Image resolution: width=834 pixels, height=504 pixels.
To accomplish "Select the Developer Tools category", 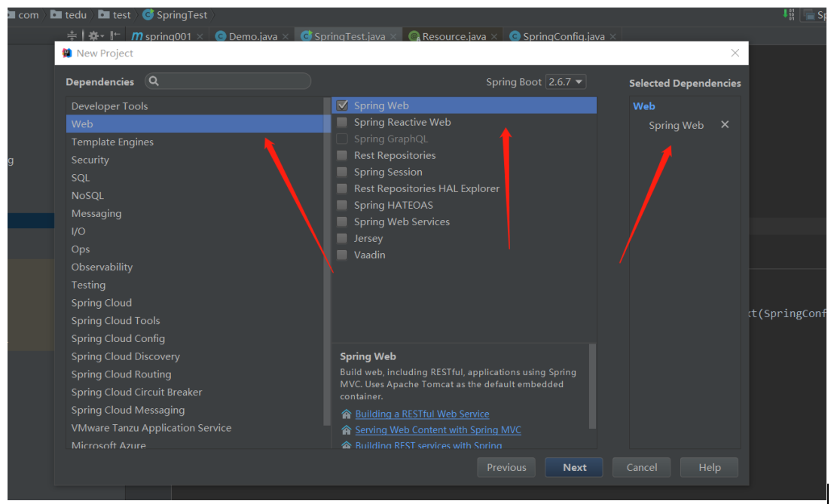I will click(194, 105).
